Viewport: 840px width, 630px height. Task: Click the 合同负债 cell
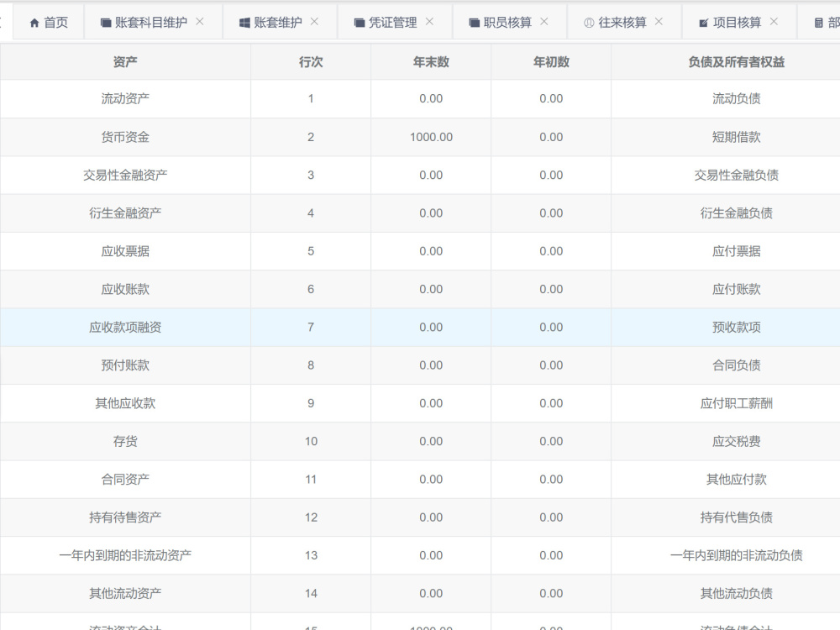(x=737, y=365)
